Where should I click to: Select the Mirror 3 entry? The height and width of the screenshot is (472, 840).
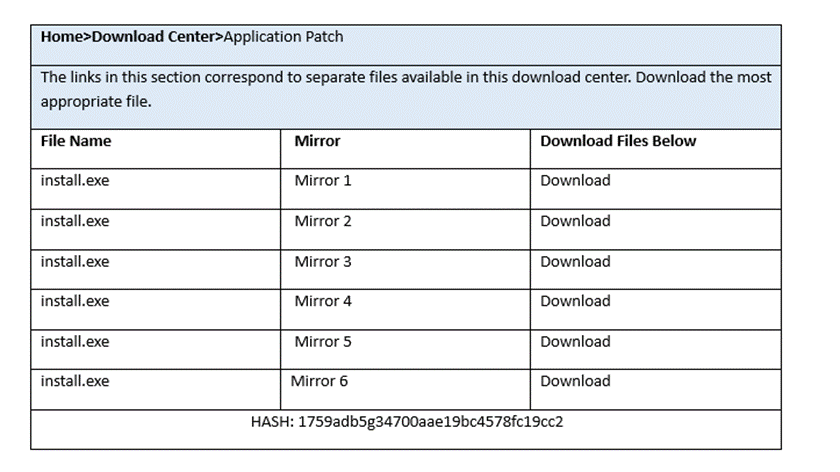coord(323,262)
